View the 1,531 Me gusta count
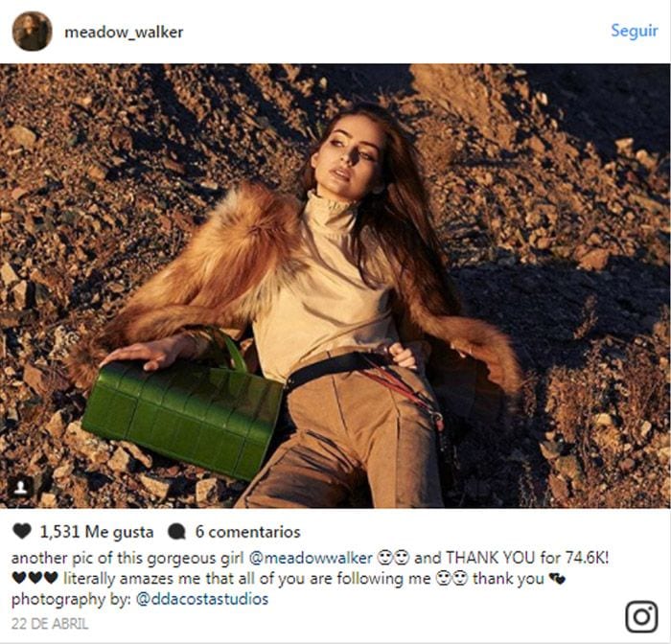This screenshot has height=644, width=671. [96, 532]
